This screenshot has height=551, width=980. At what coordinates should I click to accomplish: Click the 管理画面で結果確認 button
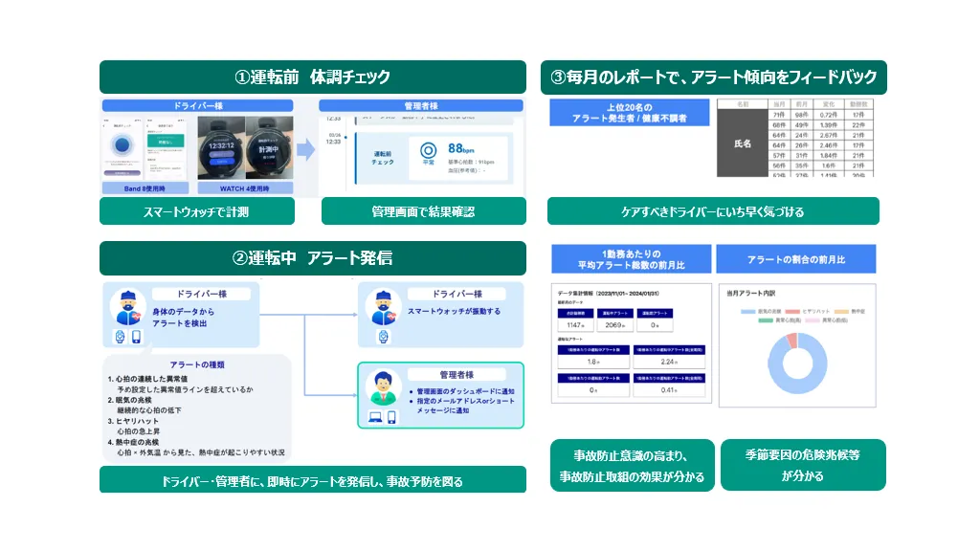click(423, 211)
